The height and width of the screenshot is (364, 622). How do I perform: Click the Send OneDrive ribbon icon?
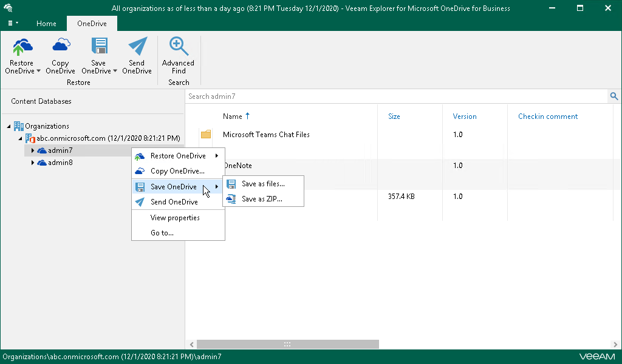tap(137, 46)
